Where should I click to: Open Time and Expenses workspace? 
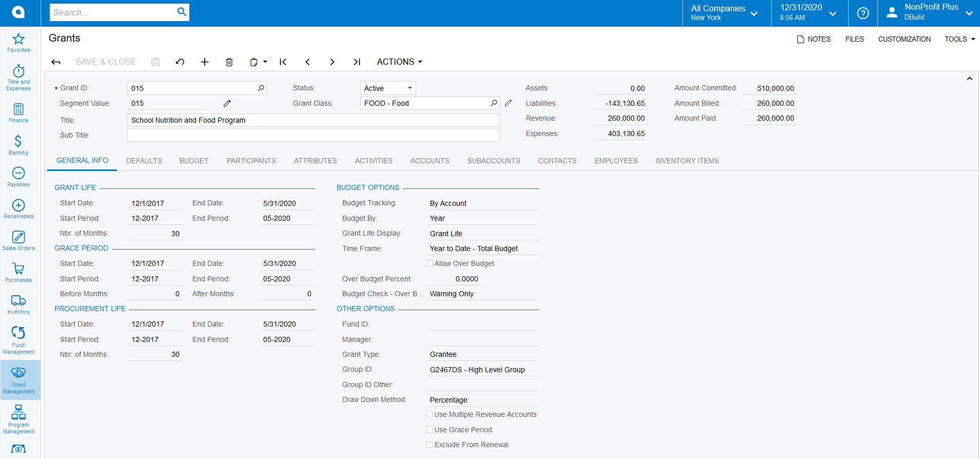18,78
